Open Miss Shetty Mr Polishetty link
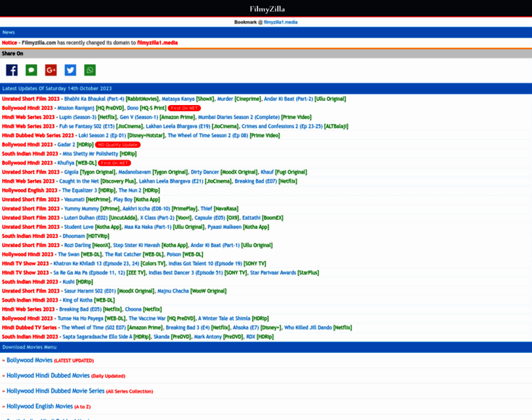The width and height of the screenshot is (532, 420). coord(90,154)
